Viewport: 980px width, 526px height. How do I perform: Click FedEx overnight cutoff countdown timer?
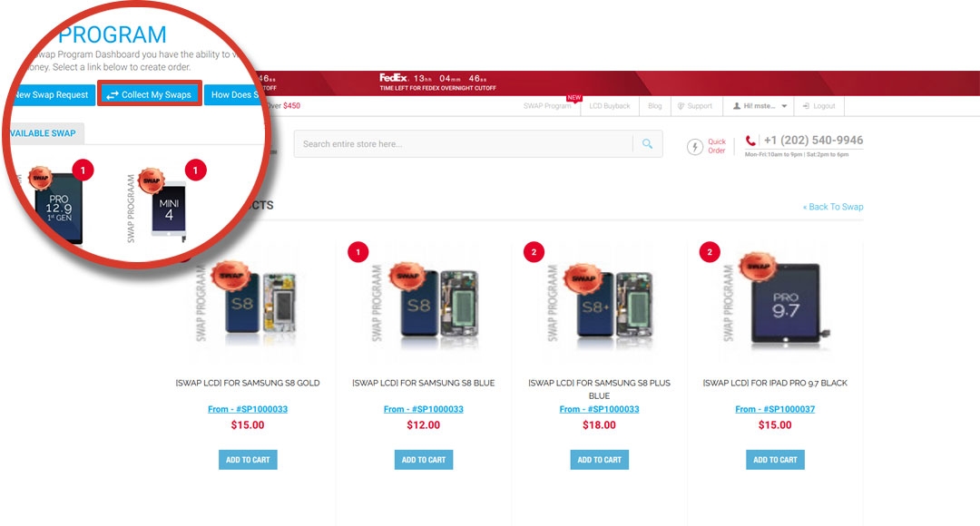click(x=450, y=79)
